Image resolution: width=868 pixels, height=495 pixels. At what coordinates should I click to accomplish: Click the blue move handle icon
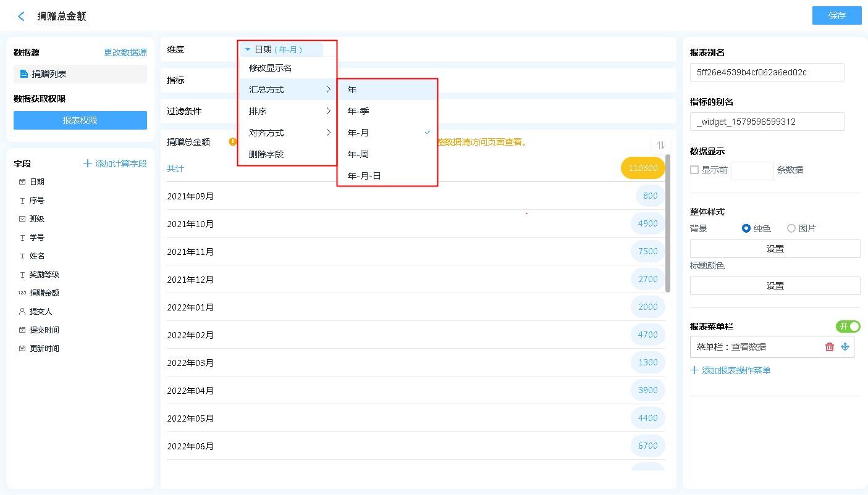(x=845, y=347)
